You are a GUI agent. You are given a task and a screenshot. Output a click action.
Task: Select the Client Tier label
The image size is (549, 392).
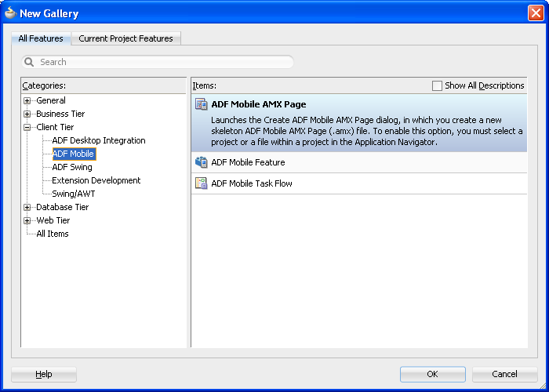(x=55, y=127)
